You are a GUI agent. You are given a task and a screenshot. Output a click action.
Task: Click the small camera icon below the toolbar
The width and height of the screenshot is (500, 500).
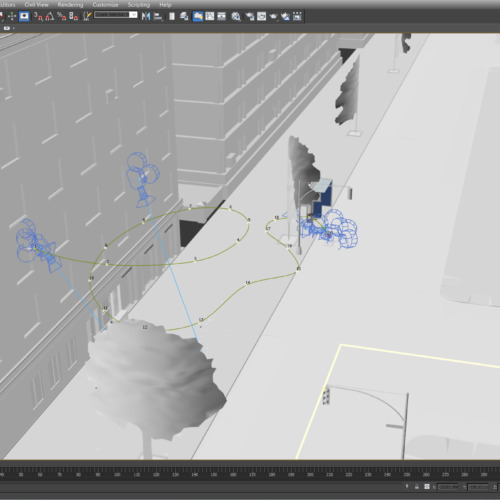coord(7,28)
